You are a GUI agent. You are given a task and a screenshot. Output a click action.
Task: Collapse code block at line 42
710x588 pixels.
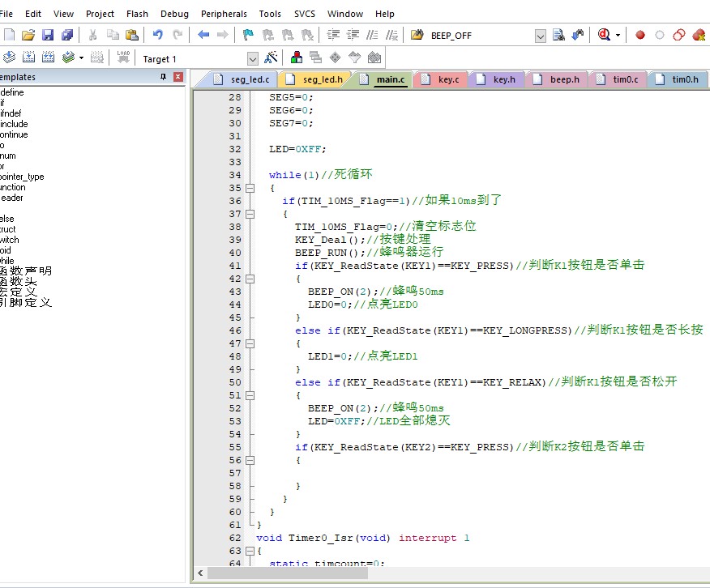pos(250,279)
